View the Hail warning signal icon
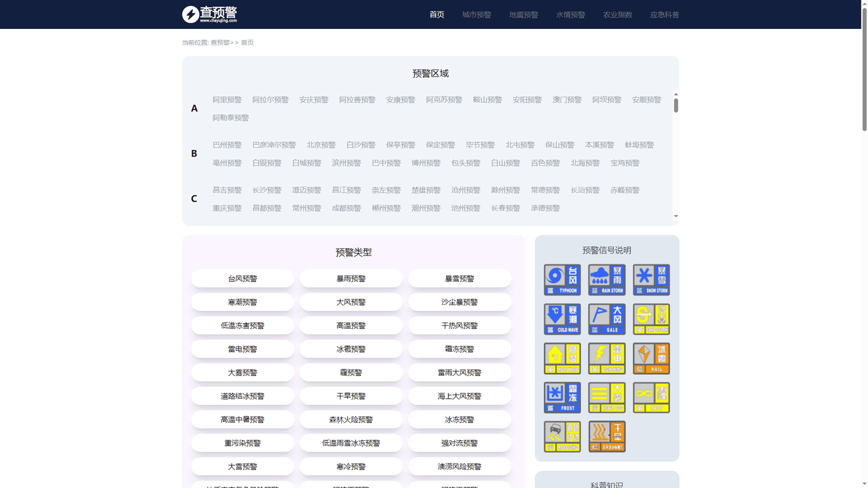The image size is (868, 488). tap(652, 358)
